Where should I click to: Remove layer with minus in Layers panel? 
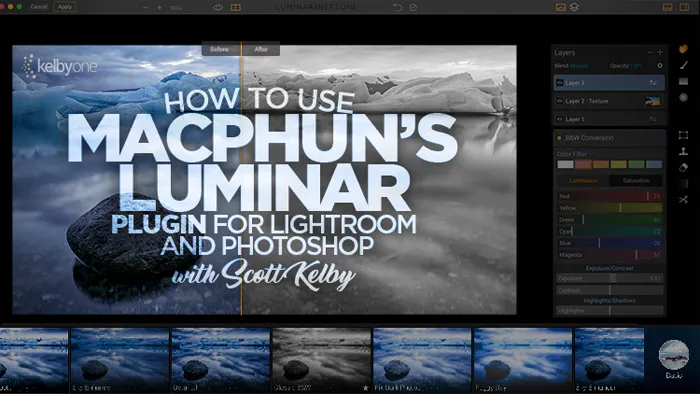coord(650,52)
